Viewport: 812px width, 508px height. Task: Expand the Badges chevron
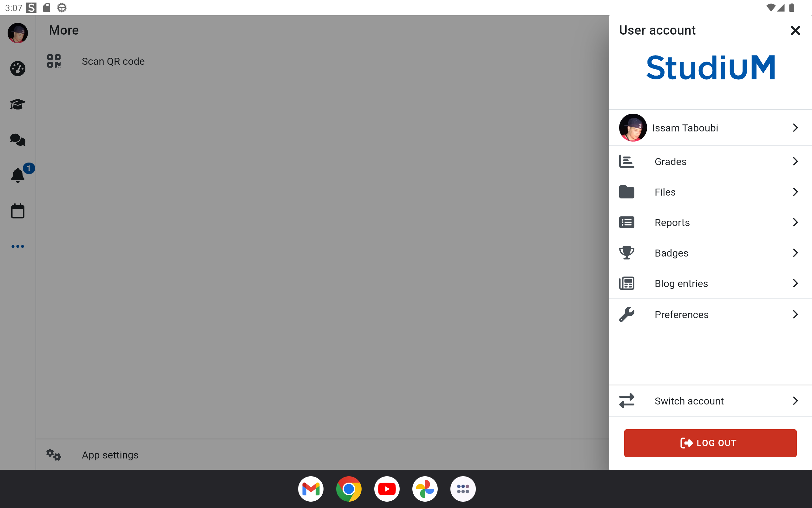tap(795, 253)
